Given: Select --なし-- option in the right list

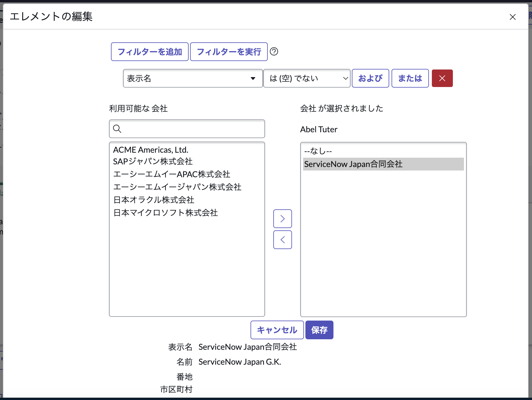Looking at the screenshot, I should click(318, 151).
